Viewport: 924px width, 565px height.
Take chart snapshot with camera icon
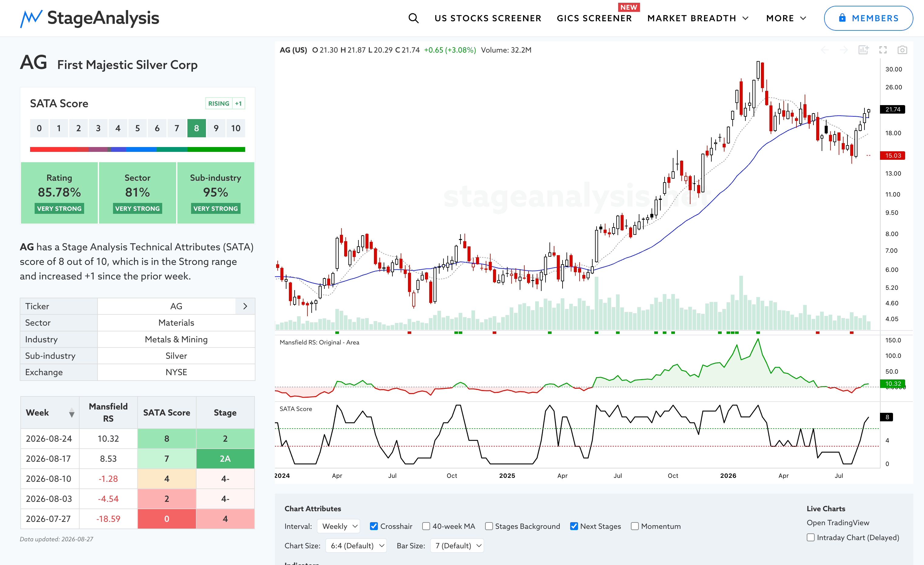pos(902,50)
